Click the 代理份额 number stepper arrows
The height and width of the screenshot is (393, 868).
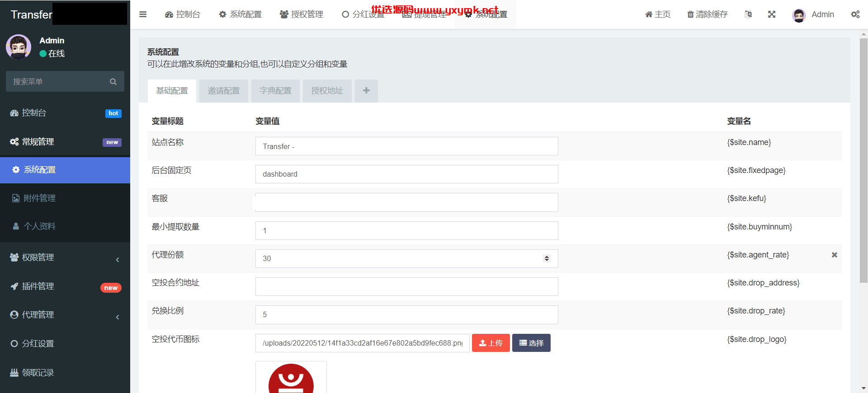(547, 258)
